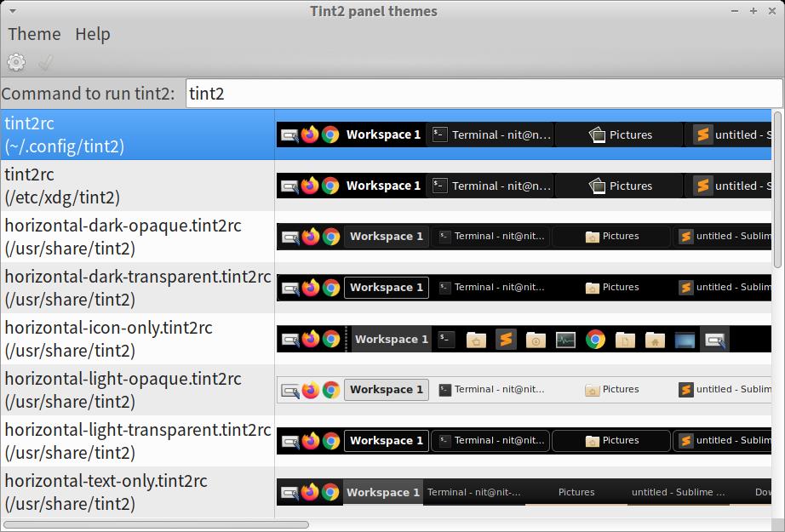Click the horizontal scrollbar at the bottom

click(156, 524)
